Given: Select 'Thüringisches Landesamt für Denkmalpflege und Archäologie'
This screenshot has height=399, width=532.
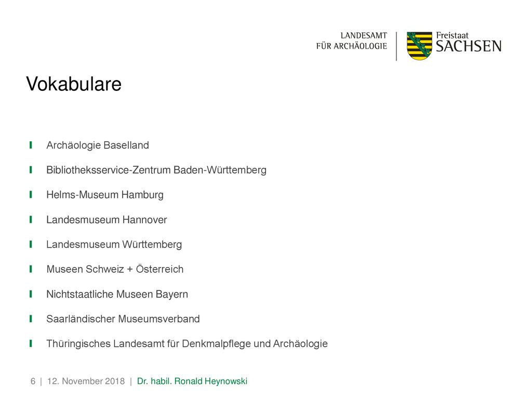Looking at the screenshot, I should (x=187, y=344).
